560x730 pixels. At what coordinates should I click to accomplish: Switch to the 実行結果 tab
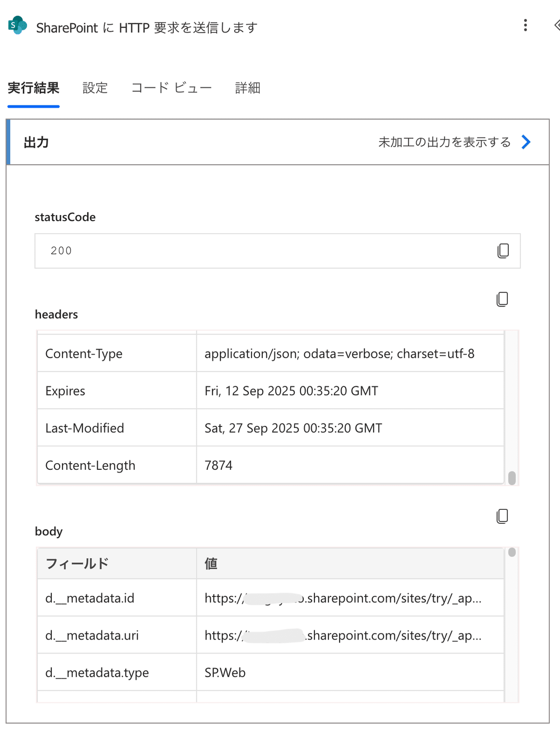tap(34, 88)
